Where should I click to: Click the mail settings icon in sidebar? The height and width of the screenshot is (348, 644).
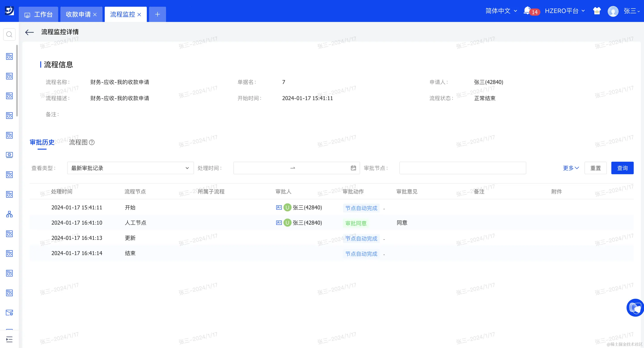9,313
